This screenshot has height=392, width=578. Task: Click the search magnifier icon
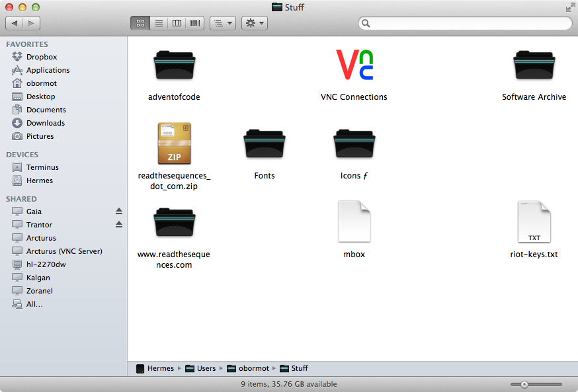point(366,23)
